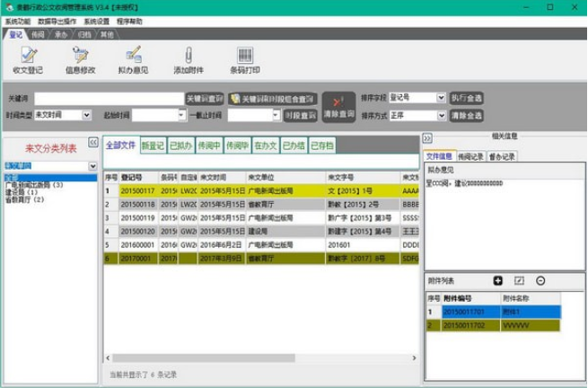Select row with 登记号 201500118
Viewport: 588px width, 388px height.
261,204
